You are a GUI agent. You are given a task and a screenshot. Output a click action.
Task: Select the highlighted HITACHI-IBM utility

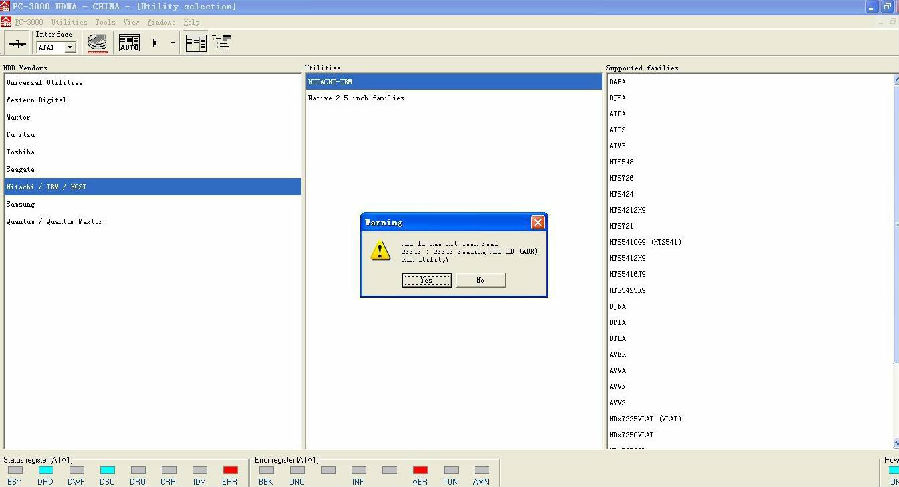(454, 81)
